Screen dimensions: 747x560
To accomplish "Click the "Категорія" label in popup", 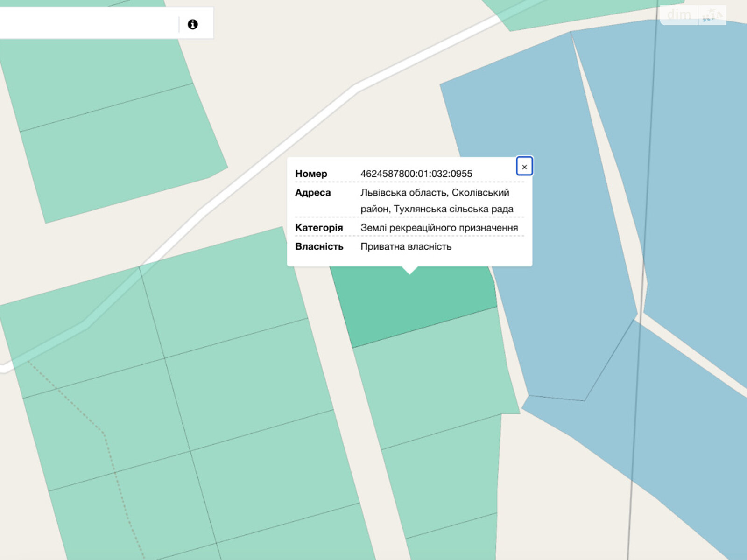I will point(319,228).
